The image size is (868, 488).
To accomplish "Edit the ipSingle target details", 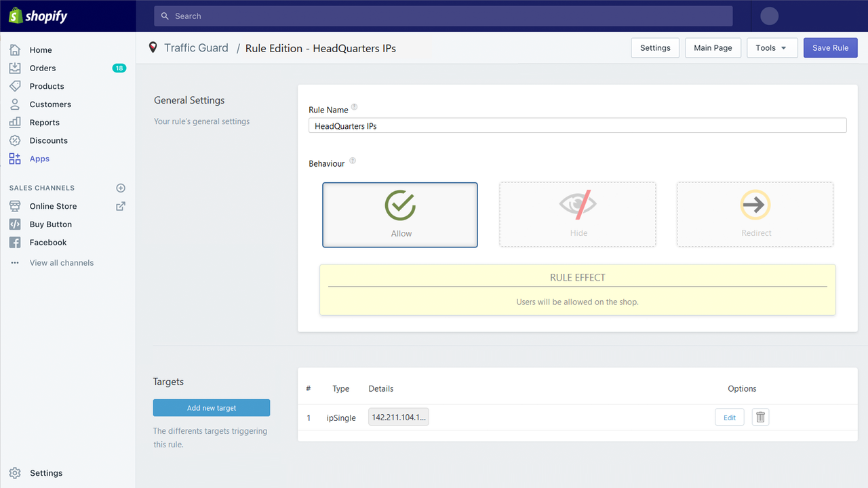I will (729, 417).
